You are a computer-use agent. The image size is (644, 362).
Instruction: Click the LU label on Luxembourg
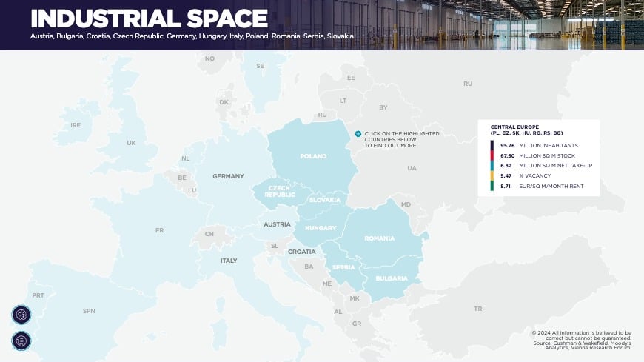click(x=192, y=191)
